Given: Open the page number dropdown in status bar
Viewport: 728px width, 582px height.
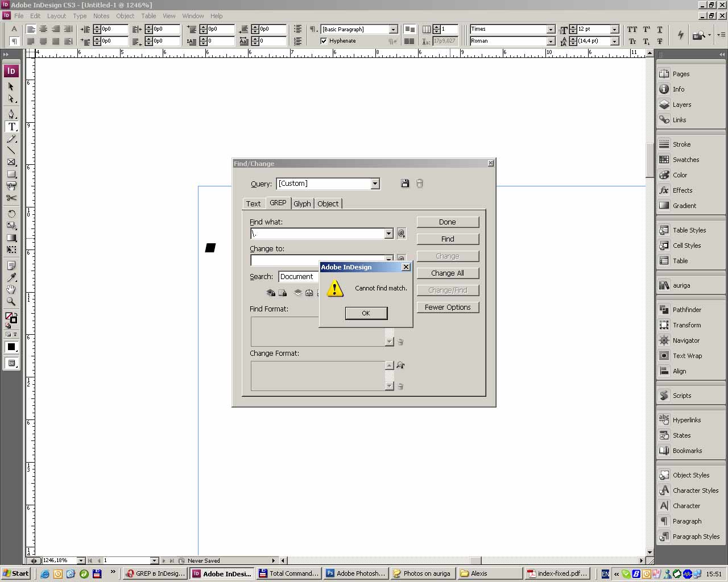Looking at the screenshot, I should pos(154,560).
